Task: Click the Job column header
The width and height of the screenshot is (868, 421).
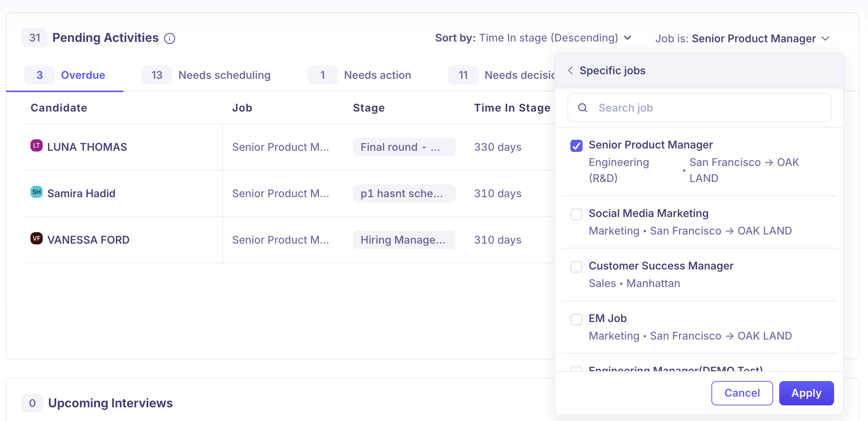Action: pyautogui.click(x=242, y=108)
